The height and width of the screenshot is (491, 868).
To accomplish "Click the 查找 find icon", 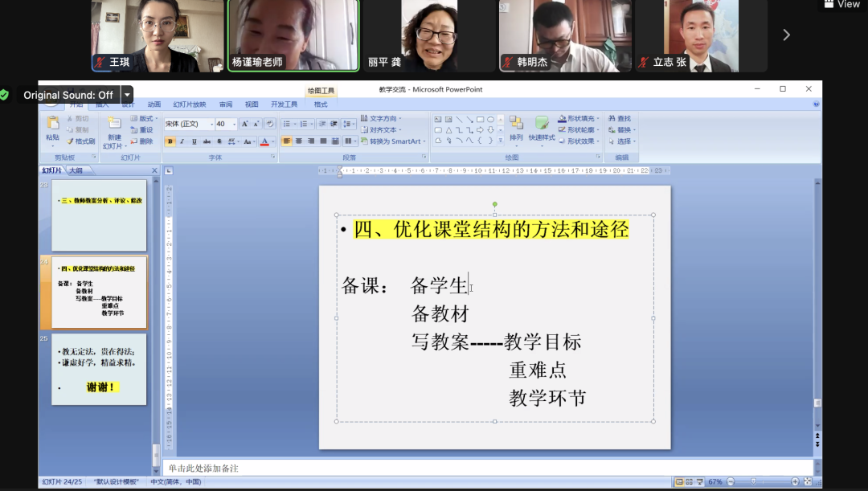I will point(612,118).
